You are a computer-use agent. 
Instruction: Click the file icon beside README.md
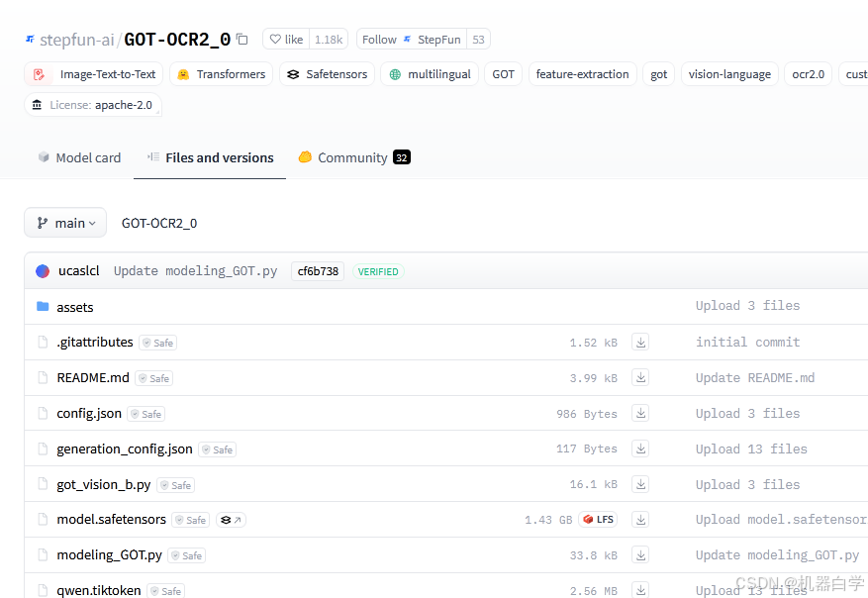click(x=43, y=377)
